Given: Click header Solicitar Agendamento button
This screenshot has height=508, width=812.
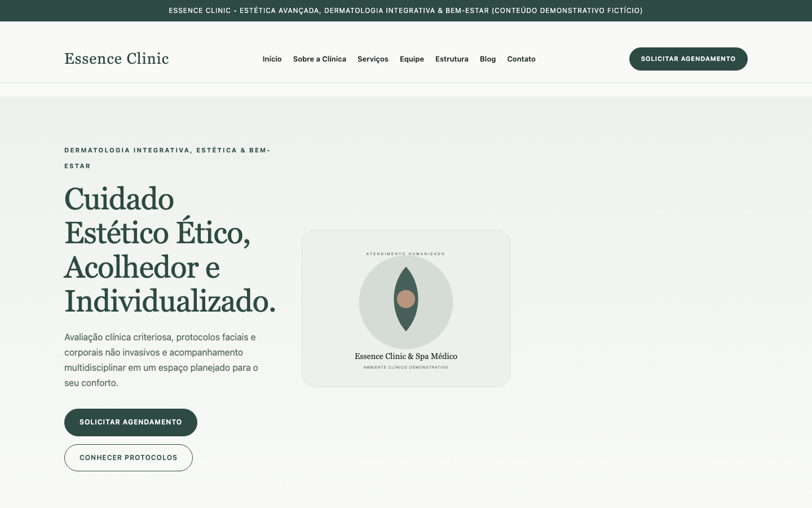Looking at the screenshot, I should tap(689, 59).
